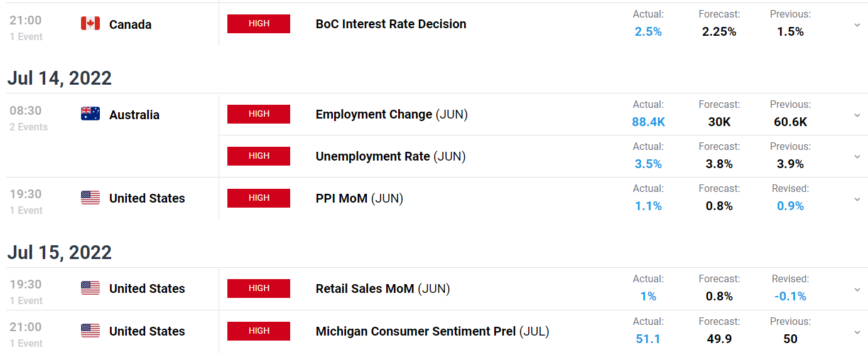Expand the Employment Change event details
The image size is (868, 355).
[857, 115]
